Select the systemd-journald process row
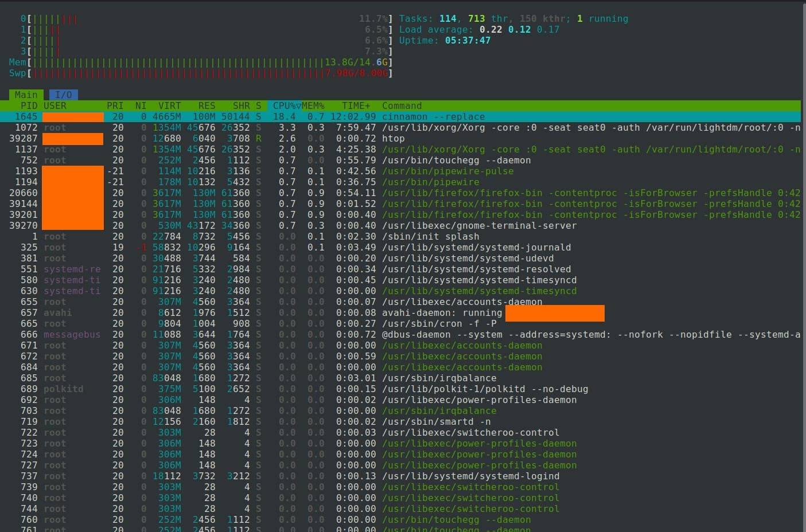This screenshot has width=806, height=532. click(229, 247)
